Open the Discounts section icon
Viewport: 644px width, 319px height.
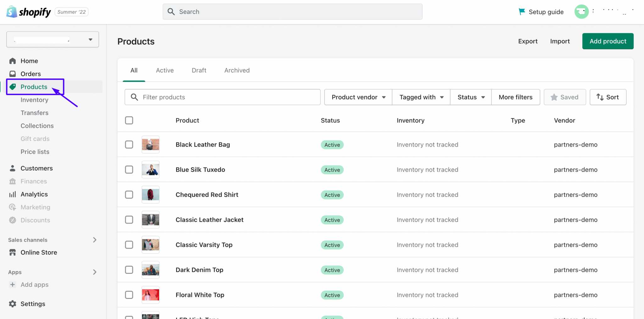[x=13, y=220]
